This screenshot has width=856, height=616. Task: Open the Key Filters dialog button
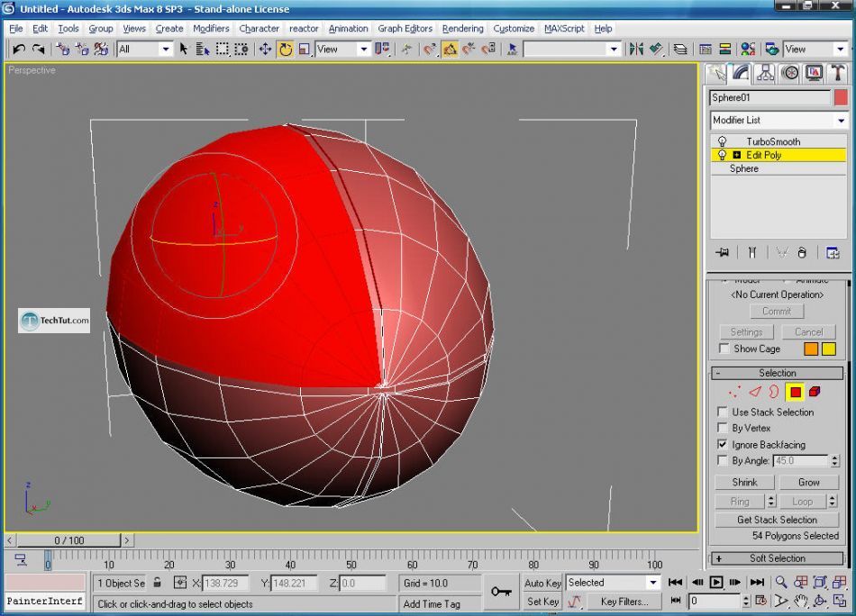pos(624,602)
